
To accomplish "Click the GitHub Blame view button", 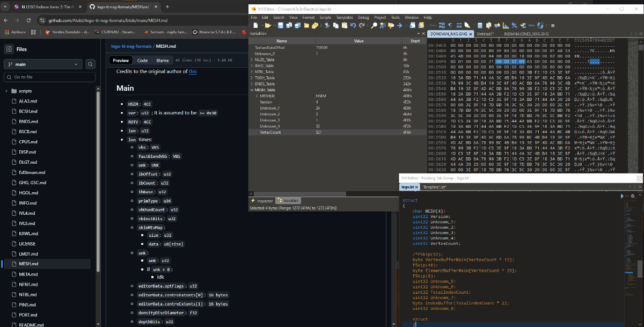I will (x=162, y=61).
